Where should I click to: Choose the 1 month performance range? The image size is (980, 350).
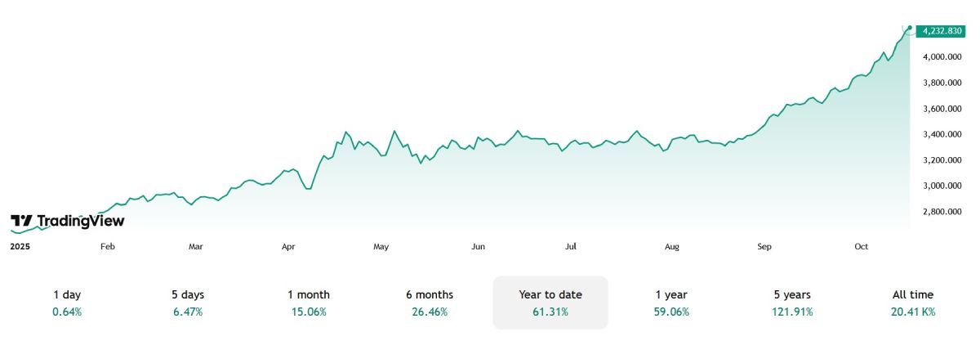pyautogui.click(x=309, y=303)
